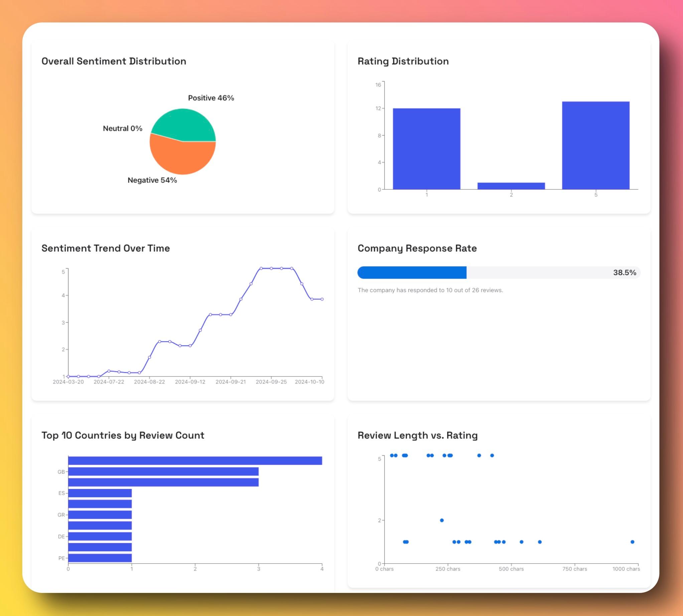Click the 2024-07-22 date label on trend axis
The width and height of the screenshot is (683, 616).
(x=109, y=382)
